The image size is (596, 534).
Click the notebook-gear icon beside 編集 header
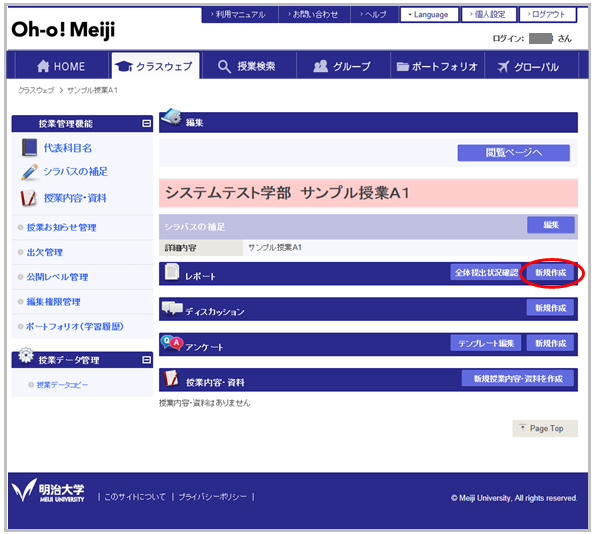pos(171,117)
